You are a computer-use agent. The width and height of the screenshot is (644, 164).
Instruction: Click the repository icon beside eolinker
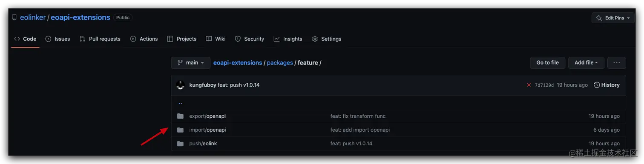[14, 18]
